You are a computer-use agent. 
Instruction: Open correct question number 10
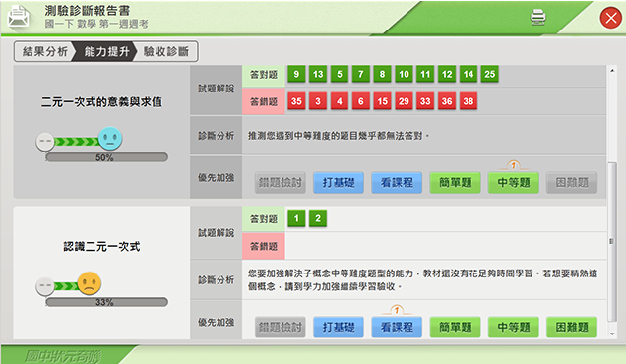(404, 74)
